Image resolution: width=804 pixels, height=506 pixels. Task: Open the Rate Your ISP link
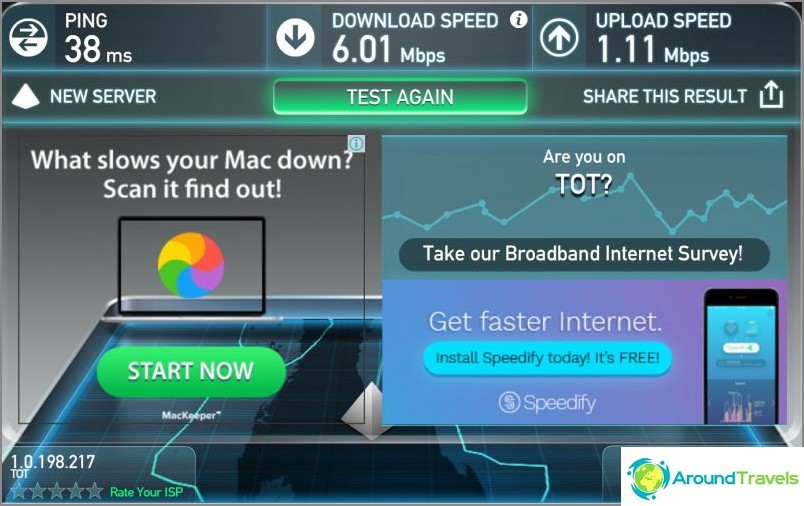pyautogui.click(x=146, y=492)
